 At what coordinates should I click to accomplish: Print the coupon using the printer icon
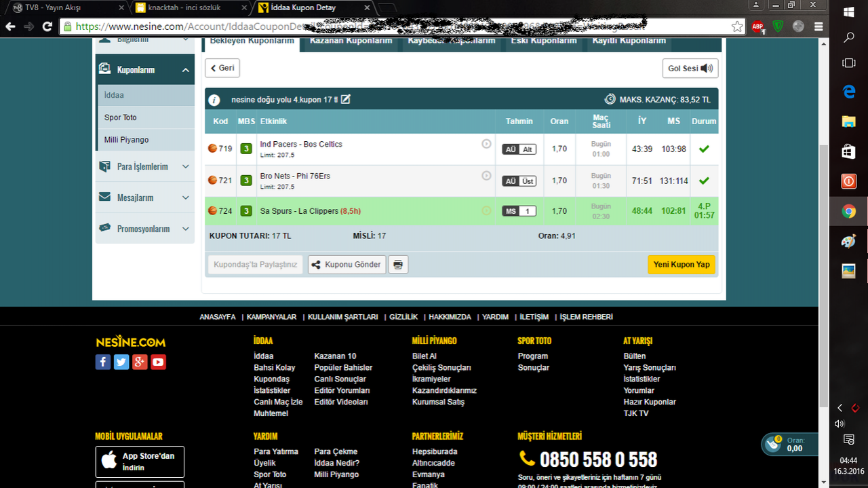(x=398, y=265)
